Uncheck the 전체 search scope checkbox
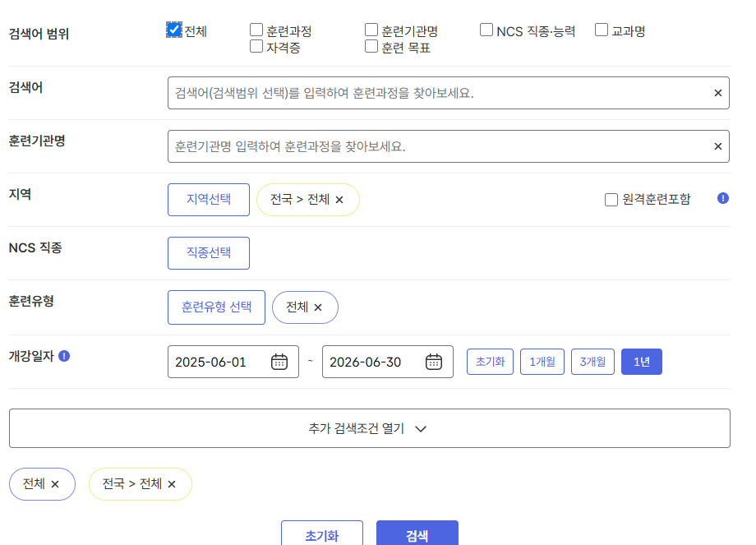The width and height of the screenshot is (756, 545). (173, 30)
